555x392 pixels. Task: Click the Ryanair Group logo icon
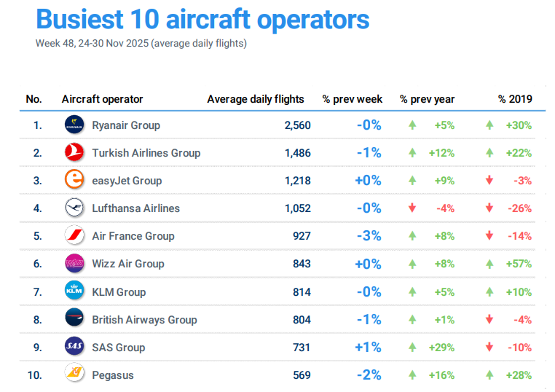(74, 125)
